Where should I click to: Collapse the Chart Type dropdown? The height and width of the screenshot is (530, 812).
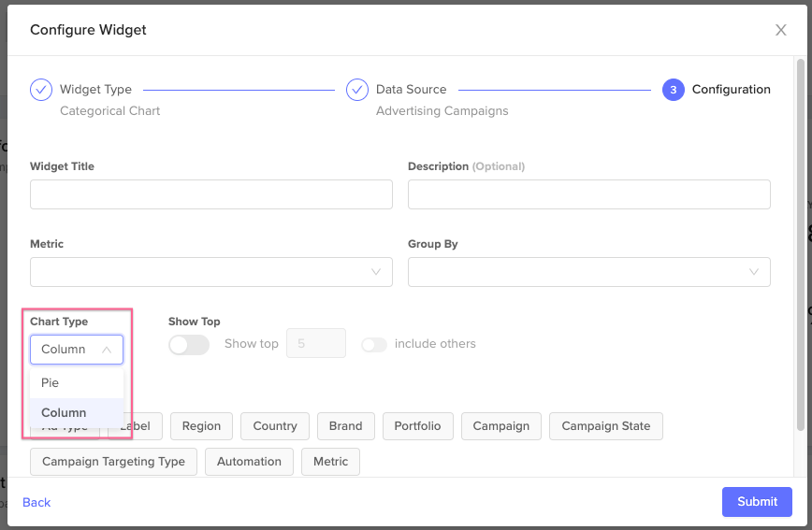tap(77, 350)
